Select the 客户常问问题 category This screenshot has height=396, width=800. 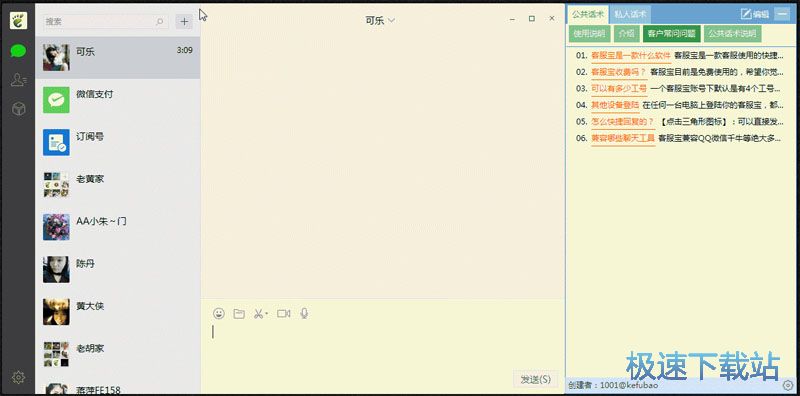pyautogui.click(x=671, y=34)
